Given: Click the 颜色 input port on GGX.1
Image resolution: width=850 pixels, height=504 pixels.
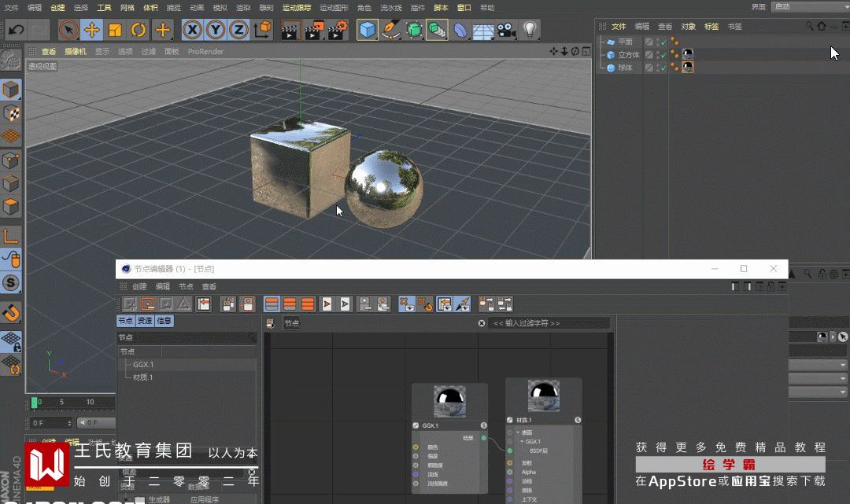Looking at the screenshot, I should 416,447.
